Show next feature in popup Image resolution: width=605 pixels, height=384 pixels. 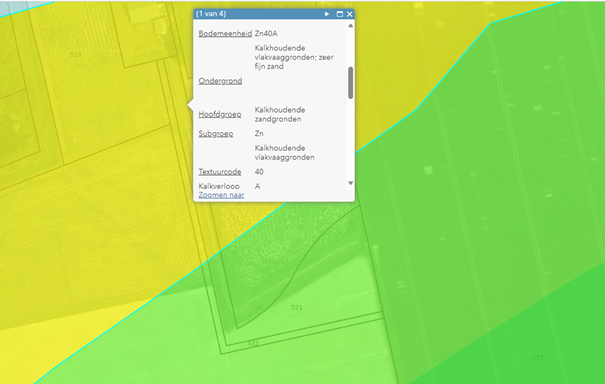pyautogui.click(x=327, y=14)
